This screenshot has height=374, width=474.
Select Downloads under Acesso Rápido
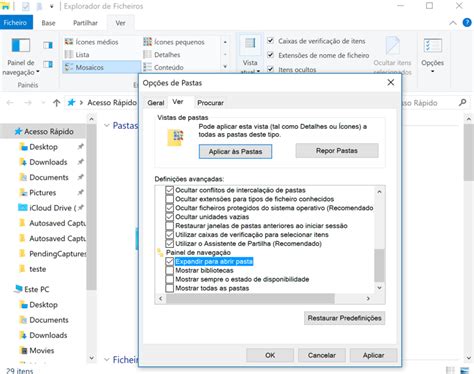48,162
